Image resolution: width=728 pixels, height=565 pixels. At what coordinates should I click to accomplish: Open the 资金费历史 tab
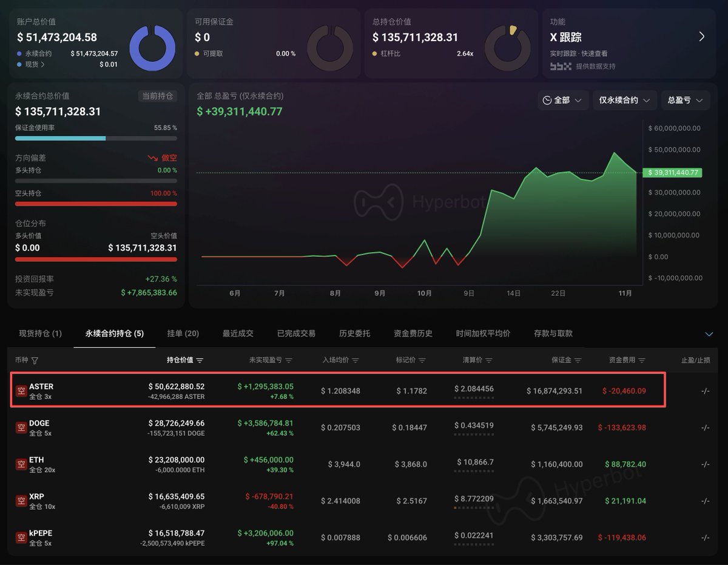click(x=413, y=333)
